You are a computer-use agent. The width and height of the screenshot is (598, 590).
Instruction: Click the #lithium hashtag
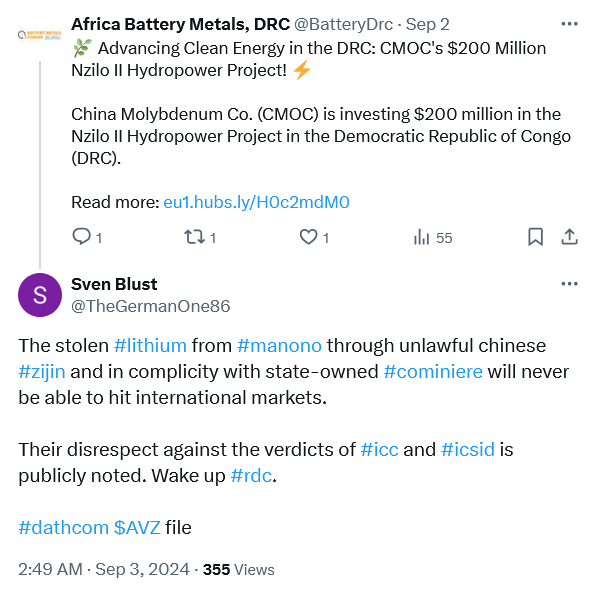[150, 346]
